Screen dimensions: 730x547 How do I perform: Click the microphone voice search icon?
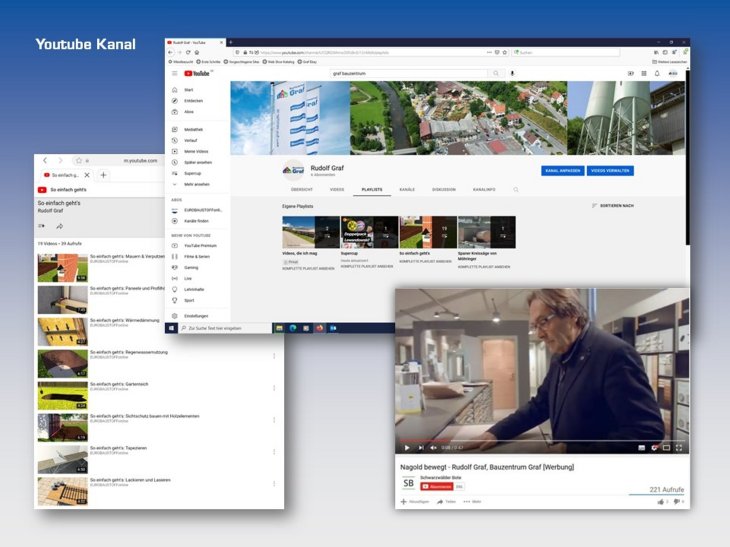click(513, 73)
